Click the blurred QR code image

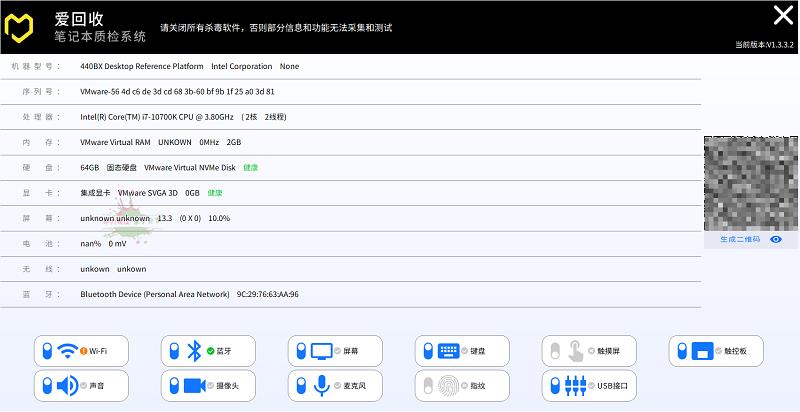click(x=750, y=182)
